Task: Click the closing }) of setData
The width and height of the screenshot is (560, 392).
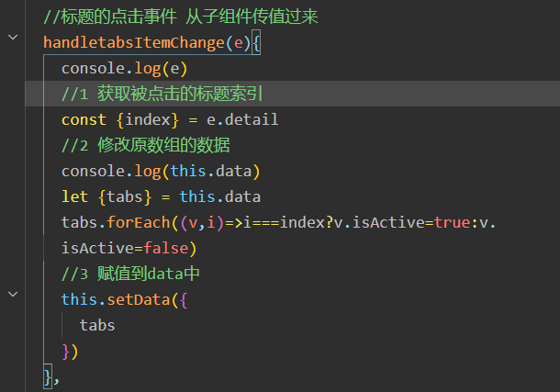Action: (x=70, y=352)
